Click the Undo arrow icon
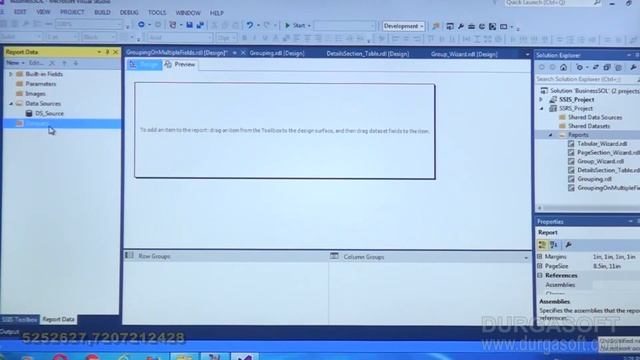The height and width of the screenshot is (360, 640). coord(250,25)
